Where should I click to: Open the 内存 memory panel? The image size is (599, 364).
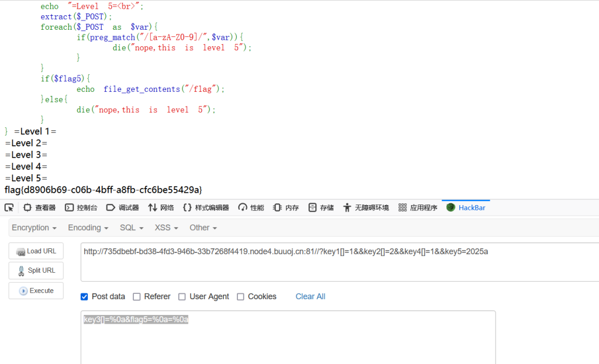pyautogui.click(x=286, y=207)
